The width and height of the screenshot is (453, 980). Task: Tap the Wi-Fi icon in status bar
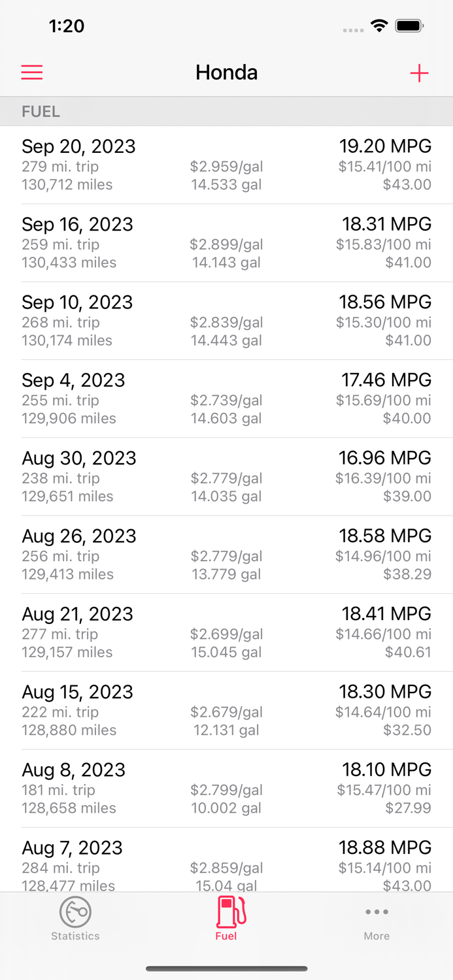[x=380, y=28]
